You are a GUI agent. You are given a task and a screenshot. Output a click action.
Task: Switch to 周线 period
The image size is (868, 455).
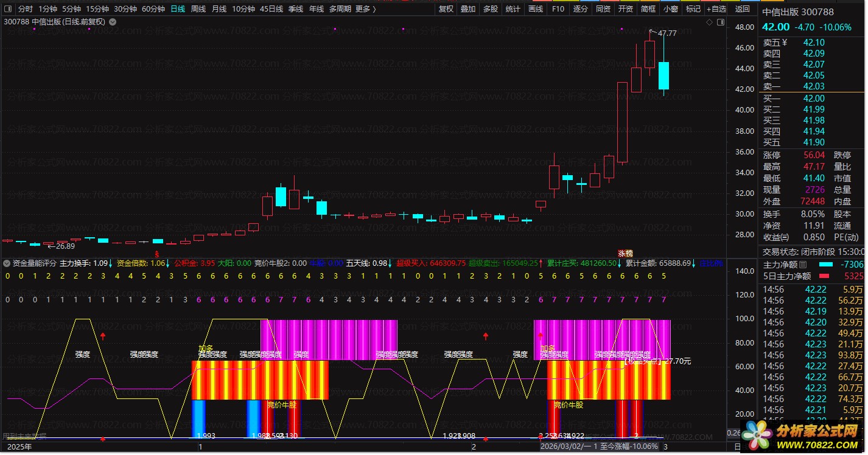tap(198, 9)
